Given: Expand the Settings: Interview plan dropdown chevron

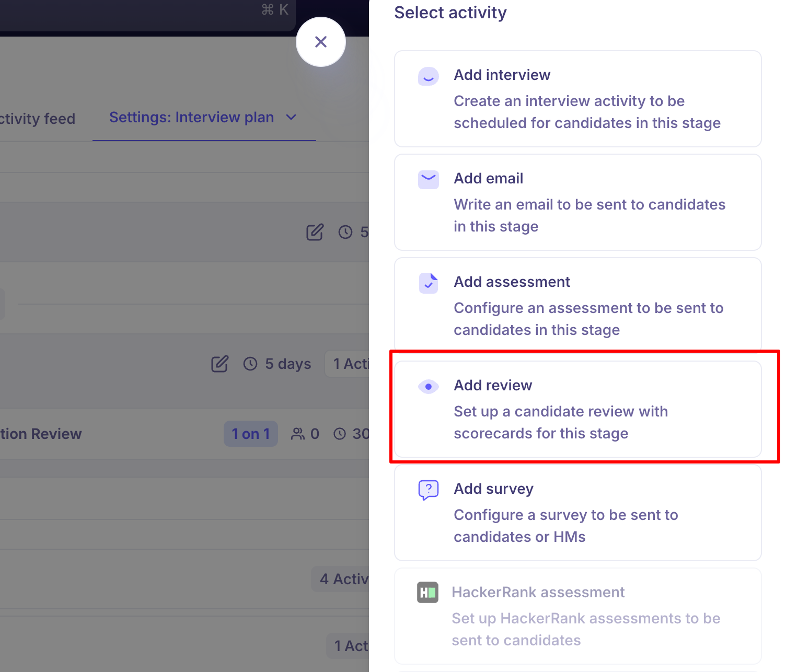Looking at the screenshot, I should click(292, 118).
